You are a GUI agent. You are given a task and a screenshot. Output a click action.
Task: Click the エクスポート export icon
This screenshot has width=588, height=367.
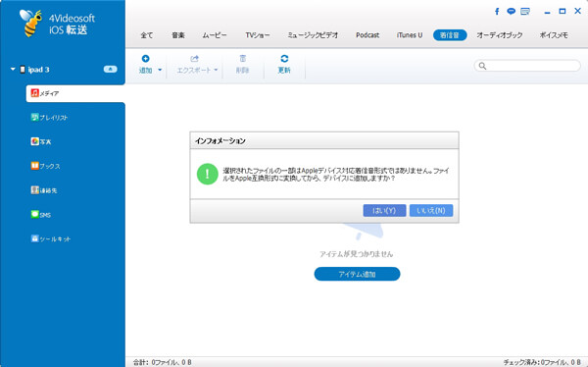(194, 58)
